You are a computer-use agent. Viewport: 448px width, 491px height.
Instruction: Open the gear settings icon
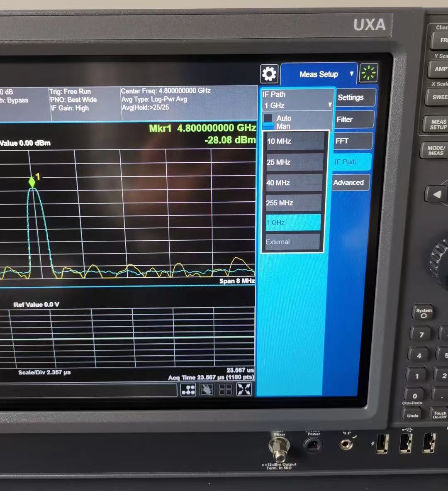[x=269, y=74]
